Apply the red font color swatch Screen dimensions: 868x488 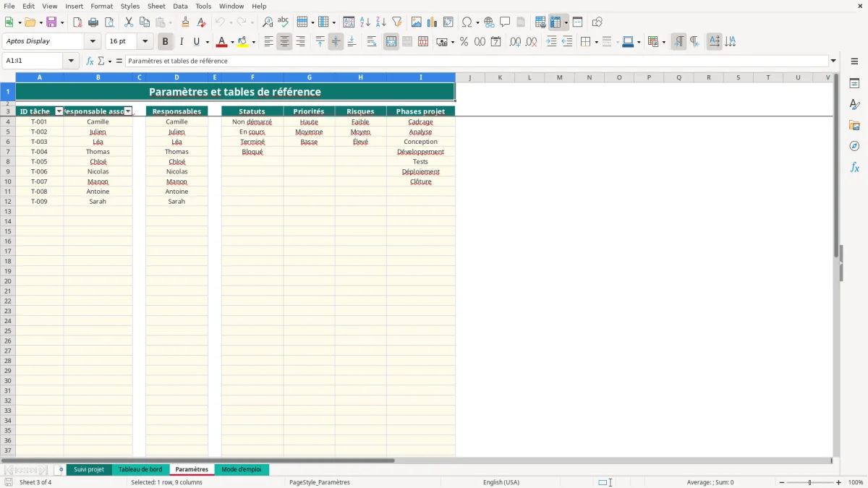(x=222, y=42)
